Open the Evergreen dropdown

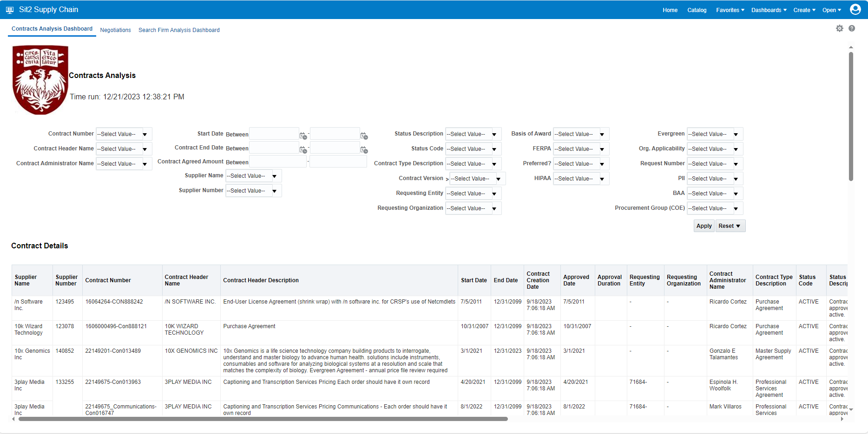click(736, 134)
